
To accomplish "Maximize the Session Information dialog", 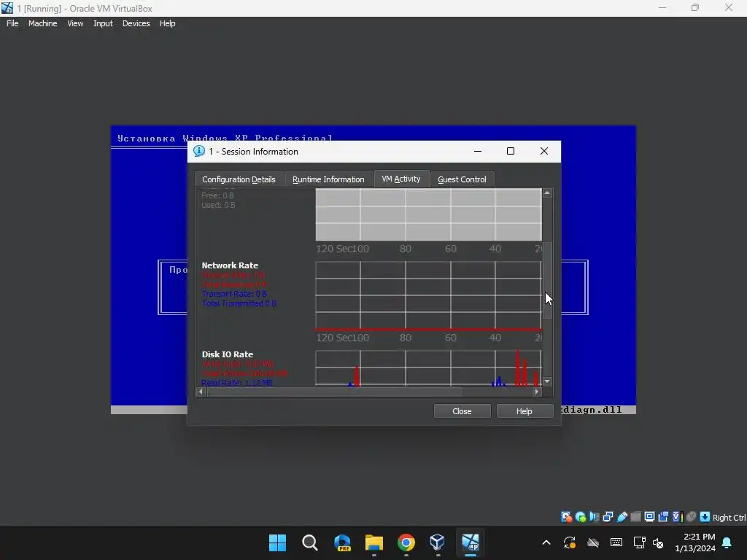I will [x=511, y=151].
